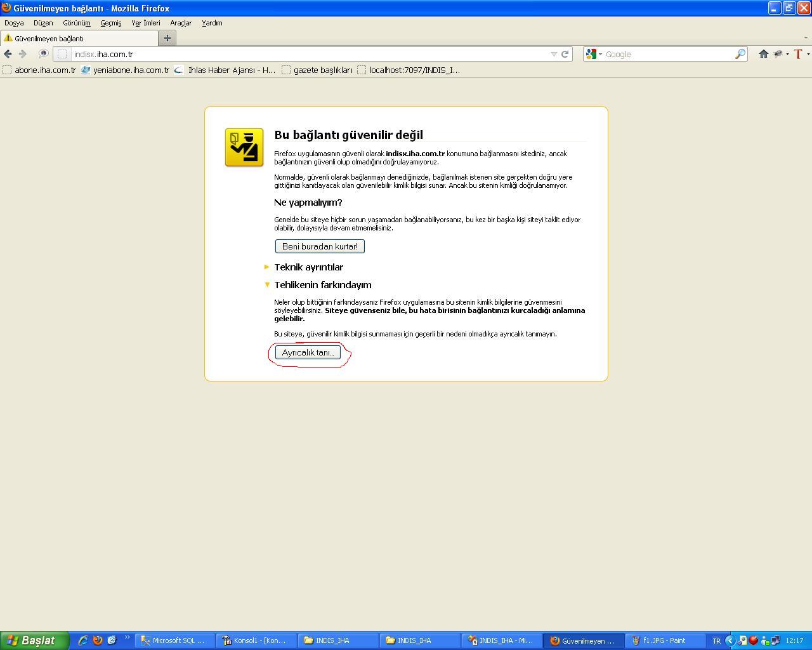
Task: Click the third quick launch icon
Action: point(112,640)
